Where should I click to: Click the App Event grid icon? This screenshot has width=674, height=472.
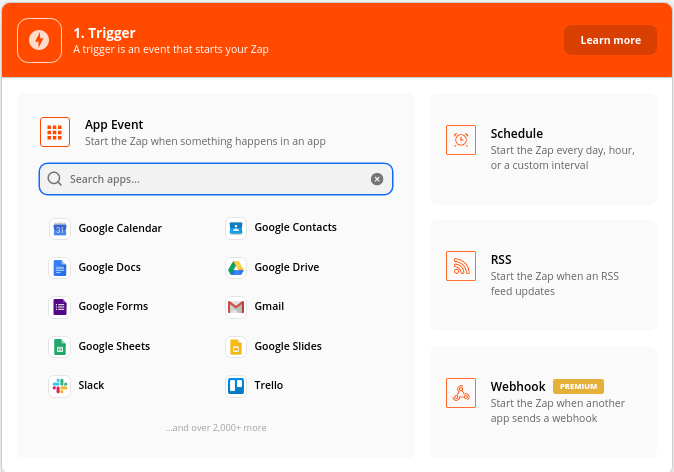55,132
